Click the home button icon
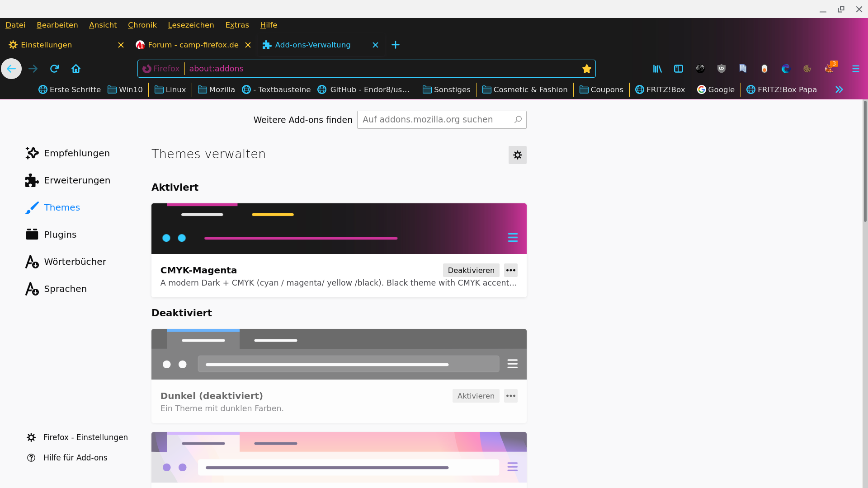The height and width of the screenshot is (488, 868). [x=76, y=69]
